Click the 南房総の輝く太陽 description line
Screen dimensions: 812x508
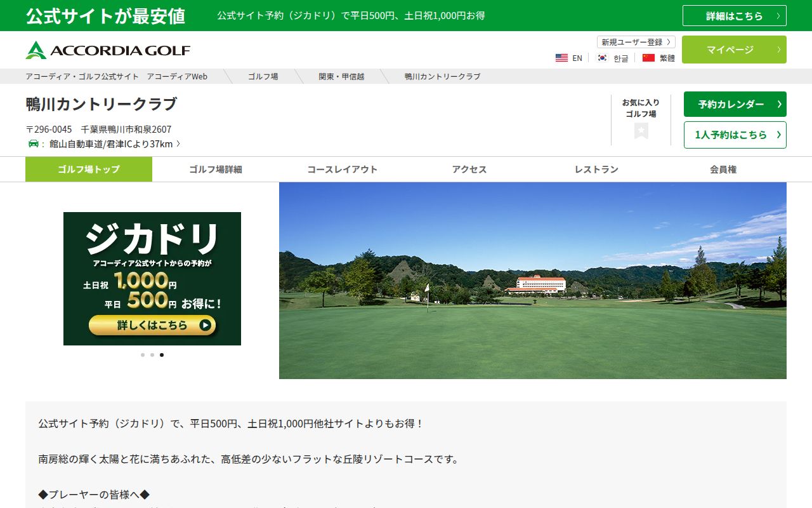pyautogui.click(x=249, y=458)
